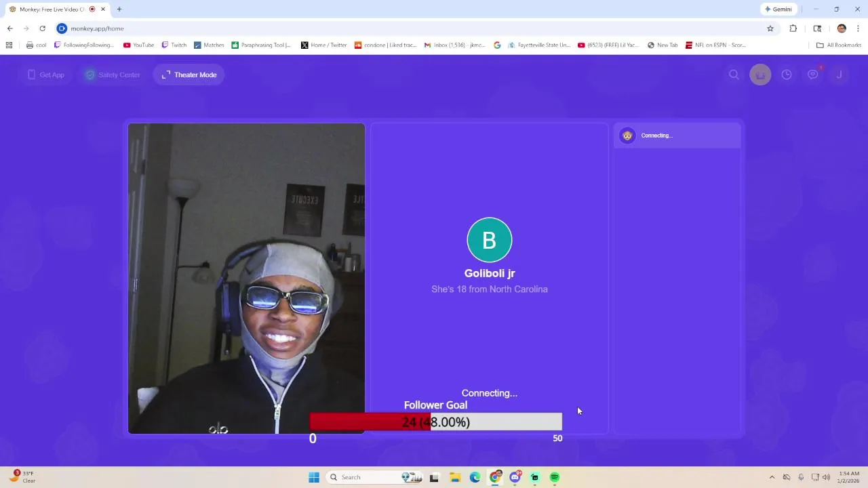Reload the monkey.app page
Image resolution: width=868 pixels, height=488 pixels.
tap(42, 28)
